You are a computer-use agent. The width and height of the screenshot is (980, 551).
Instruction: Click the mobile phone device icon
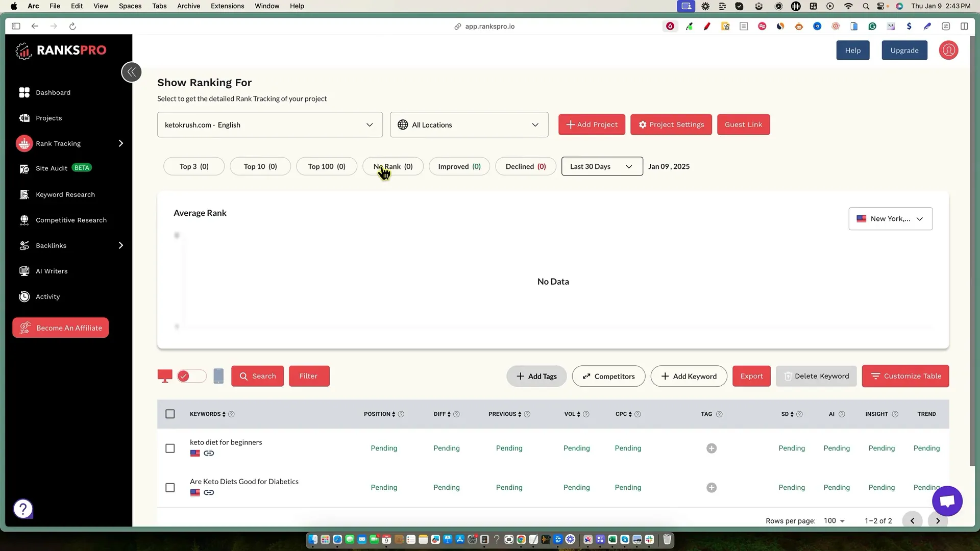(x=218, y=376)
